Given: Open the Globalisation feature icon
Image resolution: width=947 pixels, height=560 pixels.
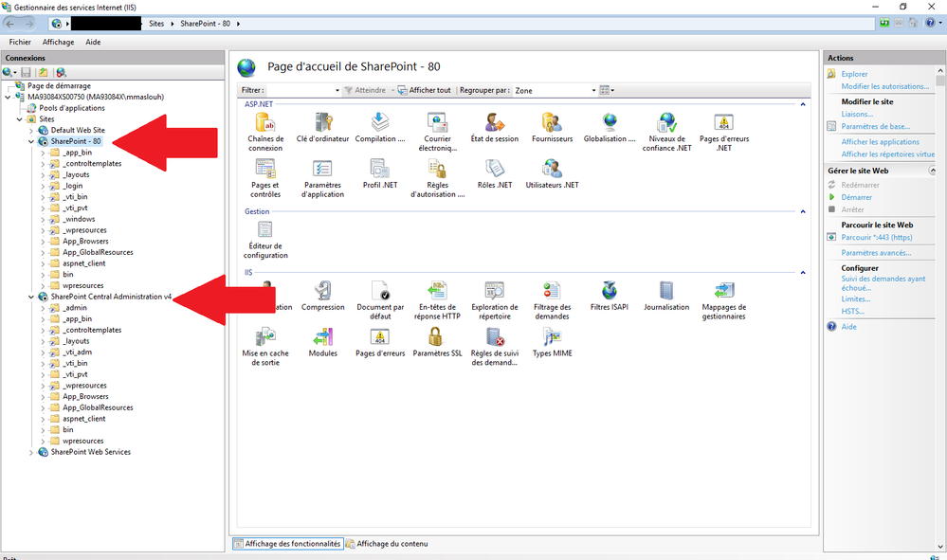Looking at the screenshot, I should click(610, 128).
